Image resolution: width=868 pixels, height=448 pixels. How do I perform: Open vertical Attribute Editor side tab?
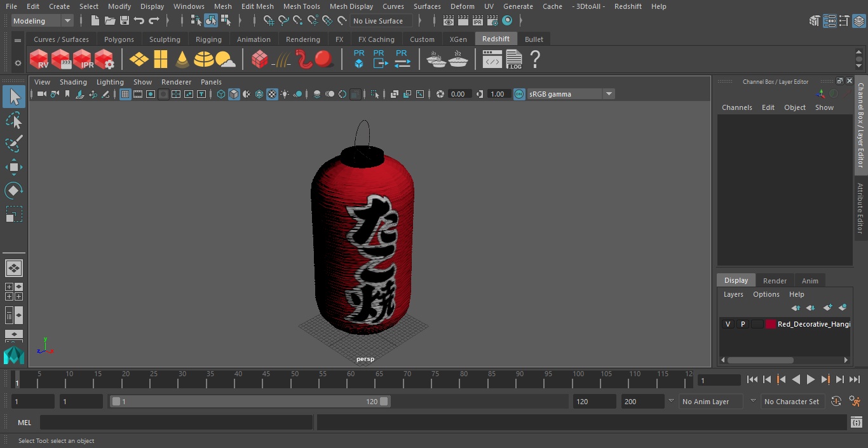click(860, 208)
